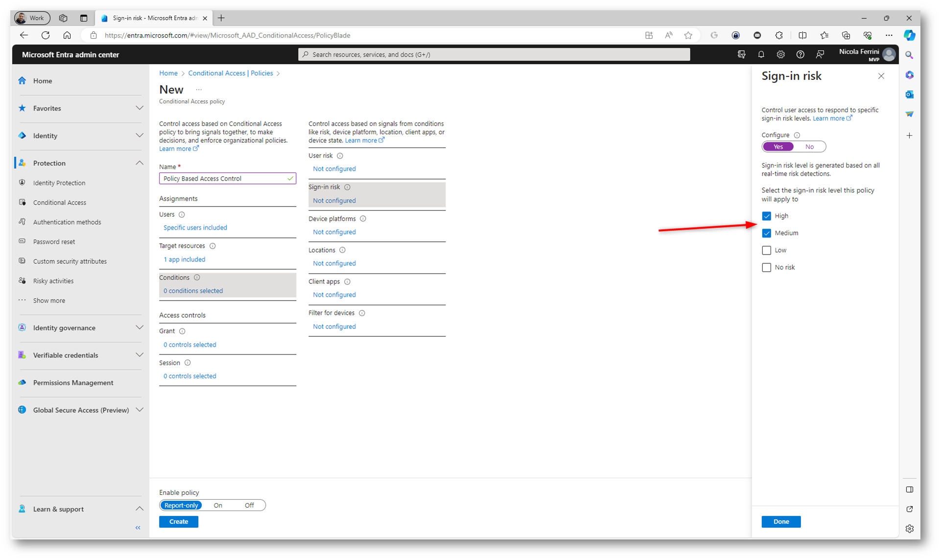Click the info icon next to Target resources

212,246
